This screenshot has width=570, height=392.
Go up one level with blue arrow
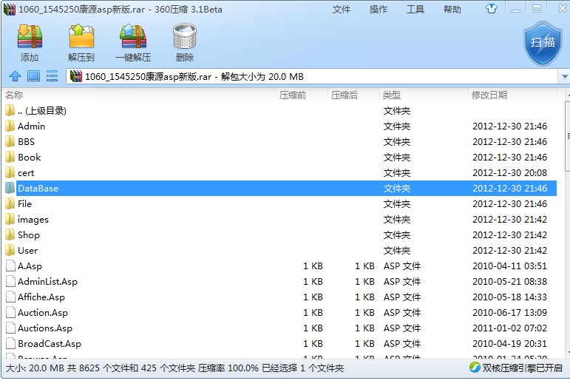[x=15, y=76]
